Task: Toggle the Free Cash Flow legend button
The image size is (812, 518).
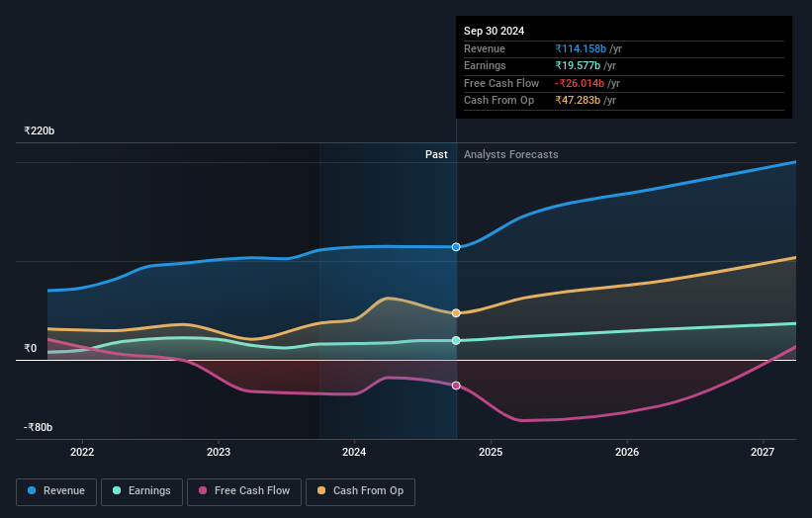Action: [244, 491]
